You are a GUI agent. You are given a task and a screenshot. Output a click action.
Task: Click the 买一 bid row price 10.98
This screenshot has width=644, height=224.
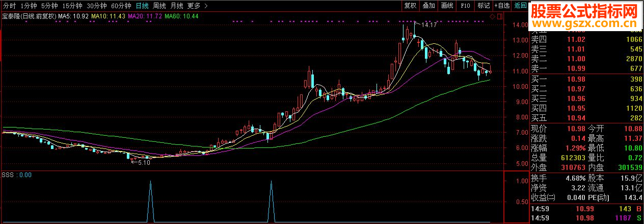pyautogui.click(x=576, y=79)
